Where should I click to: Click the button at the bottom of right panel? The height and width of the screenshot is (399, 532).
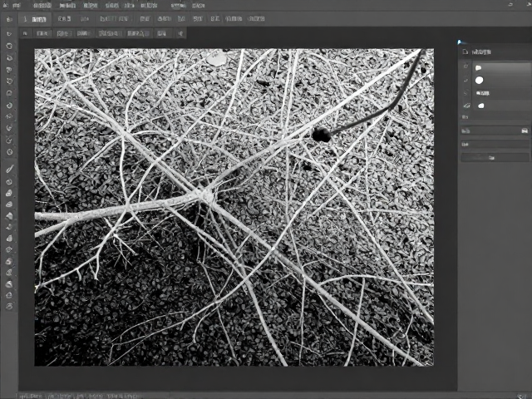pos(495,157)
